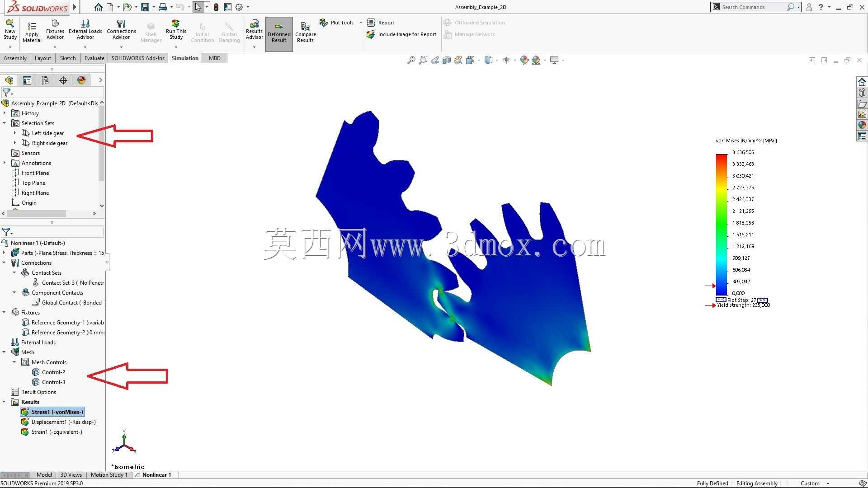Image resolution: width=868 pixels, height=488 pixels.
Task: Click the Edit Appearance icon in view toolbar
Action: coord(524,60)
